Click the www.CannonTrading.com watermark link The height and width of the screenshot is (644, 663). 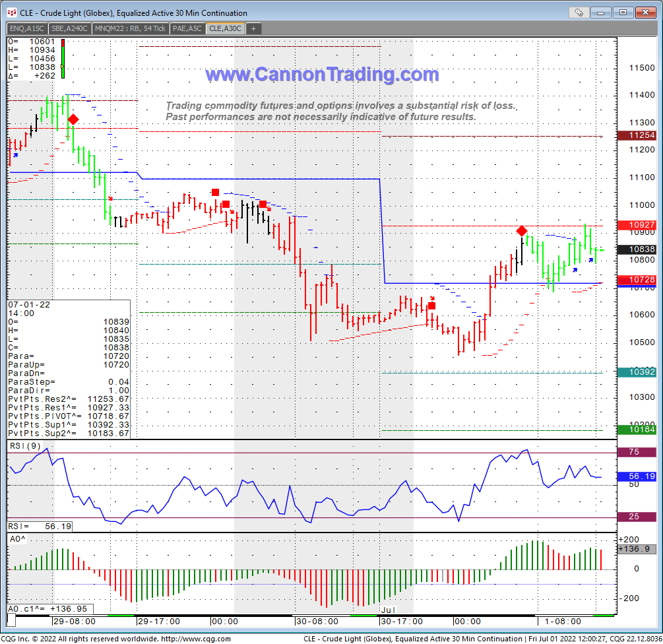pos(322,75)
